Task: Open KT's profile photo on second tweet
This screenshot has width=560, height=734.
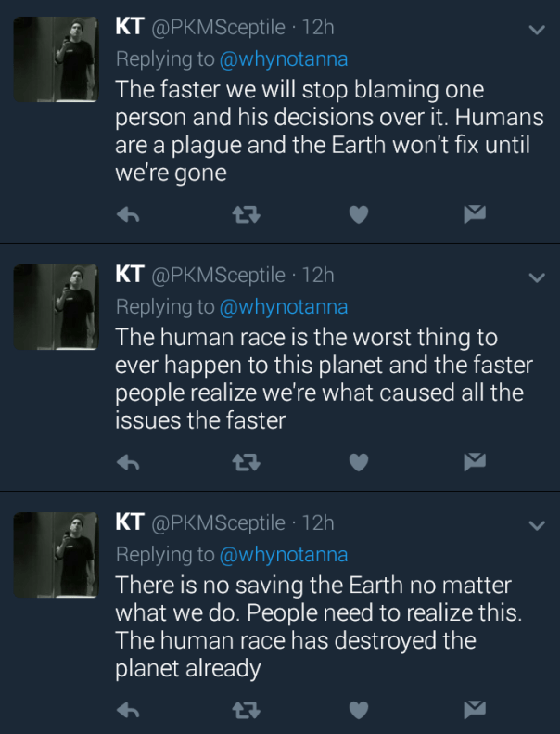Action: 57,308
